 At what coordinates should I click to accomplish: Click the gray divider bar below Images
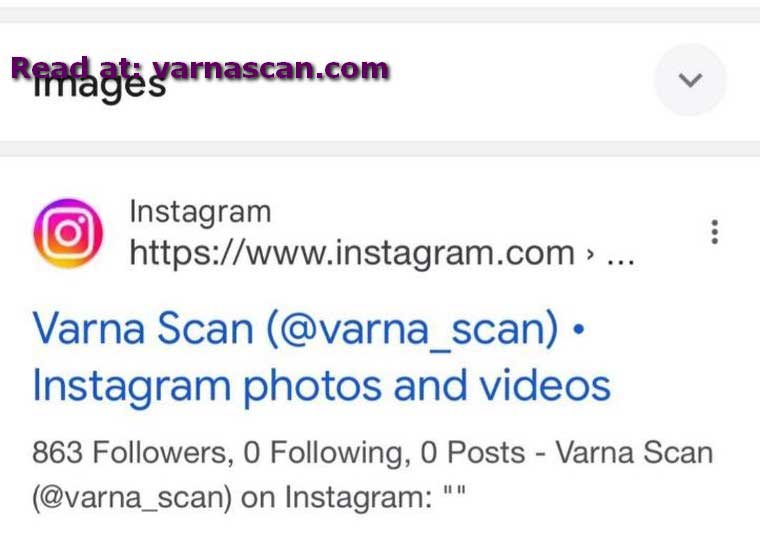[380, 149]
